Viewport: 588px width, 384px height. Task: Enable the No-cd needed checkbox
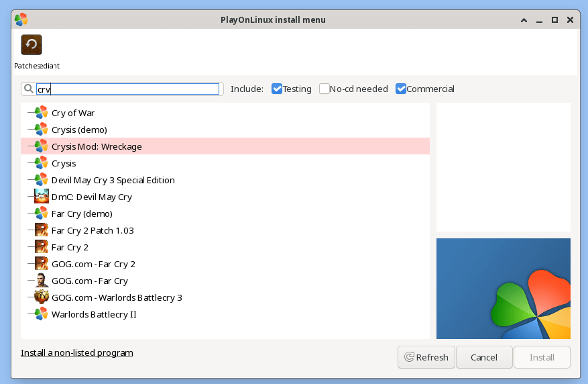[x=325, y=89]
